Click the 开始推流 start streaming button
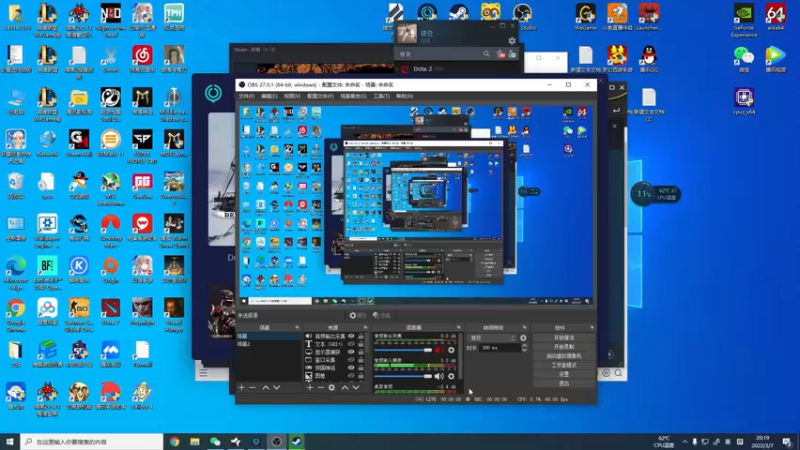Screen dimensions: 800x450 click(x=564, y=338)
